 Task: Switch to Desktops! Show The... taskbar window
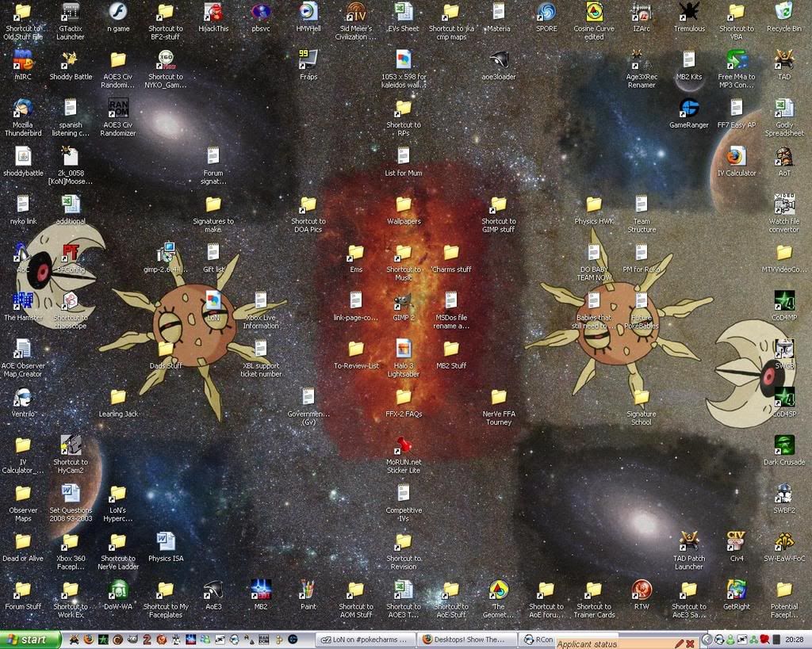468,639
